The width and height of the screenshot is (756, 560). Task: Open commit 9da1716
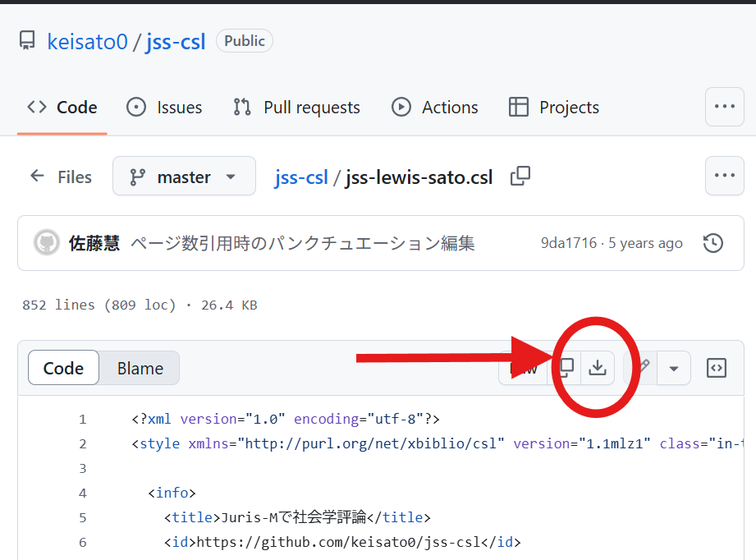coord(569,243)
